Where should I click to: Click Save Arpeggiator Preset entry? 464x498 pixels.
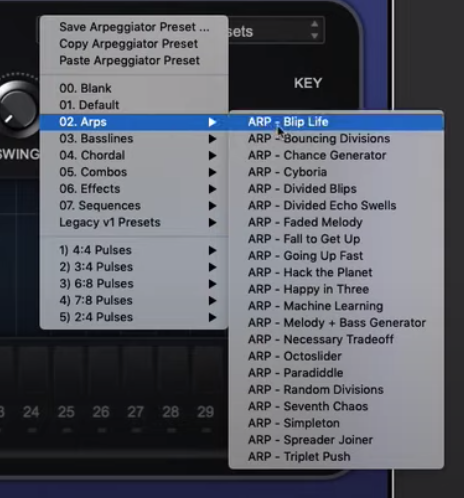click(x=134, y=27)
